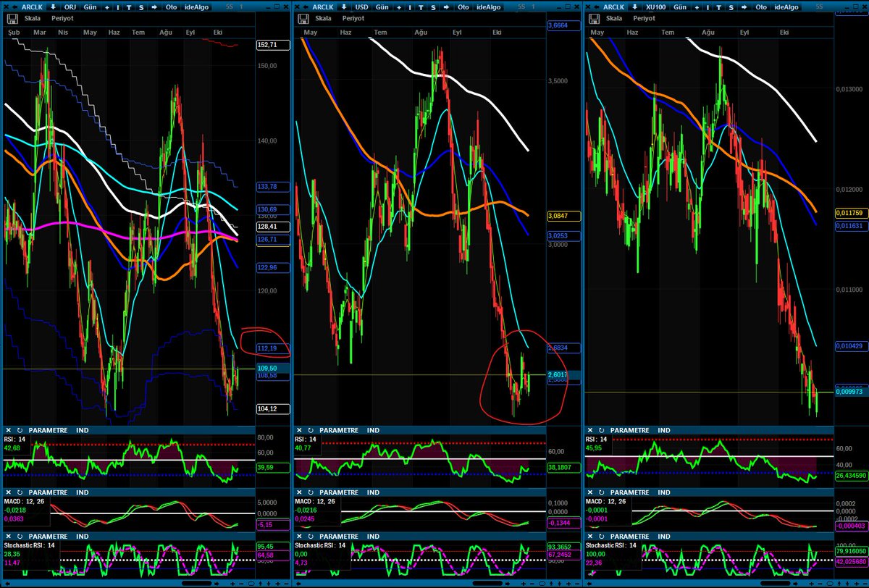The width and height of the screenshot is (869, 588).
Task: Remove the RSI indicator from ORJ chart
Action: point(8,430)
